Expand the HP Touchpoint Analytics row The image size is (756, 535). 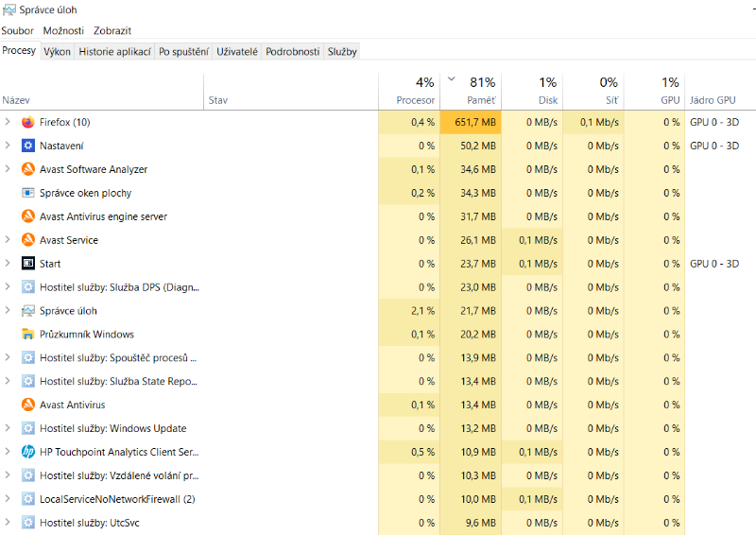tap(8, 452)
